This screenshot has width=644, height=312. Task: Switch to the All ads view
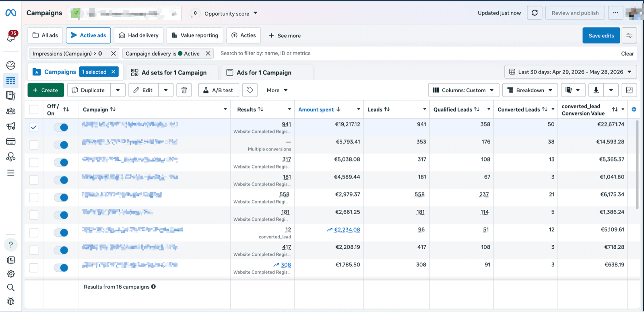click(x=45, y=35)
